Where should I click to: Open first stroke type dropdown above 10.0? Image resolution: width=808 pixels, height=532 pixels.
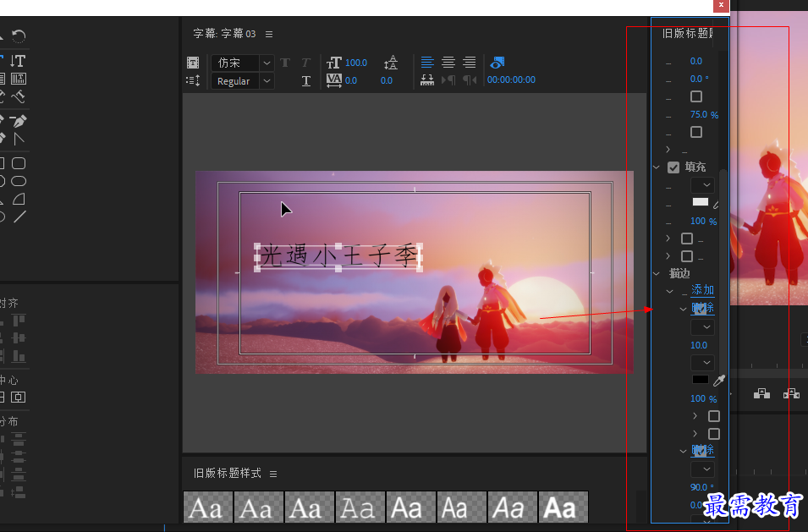(x=702, y=327)
